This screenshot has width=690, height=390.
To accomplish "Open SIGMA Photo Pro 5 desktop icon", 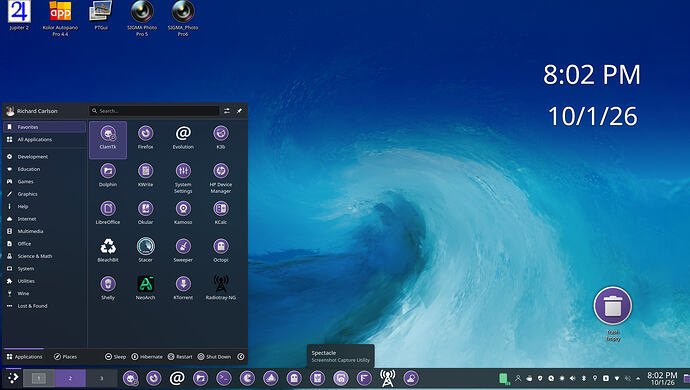I will [x=142, y=18].
